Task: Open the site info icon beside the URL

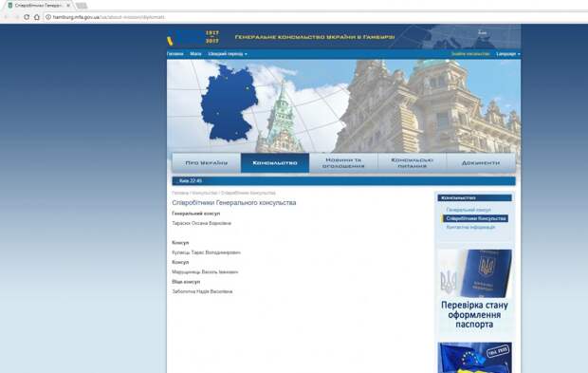Action: coord(48,17)
